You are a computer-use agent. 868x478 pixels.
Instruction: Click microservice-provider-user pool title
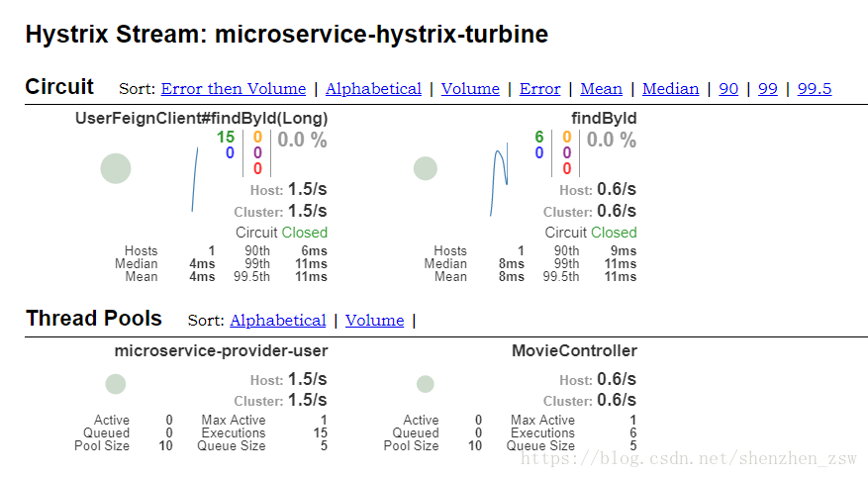pos(221,350)
